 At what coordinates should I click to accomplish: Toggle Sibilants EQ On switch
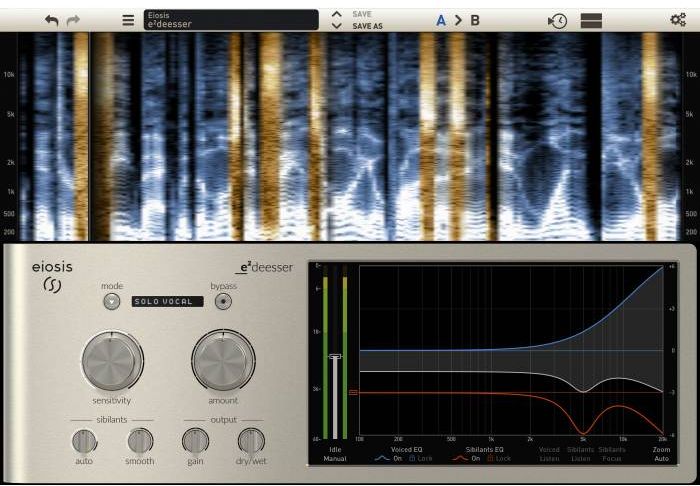(x=476, y=458)
